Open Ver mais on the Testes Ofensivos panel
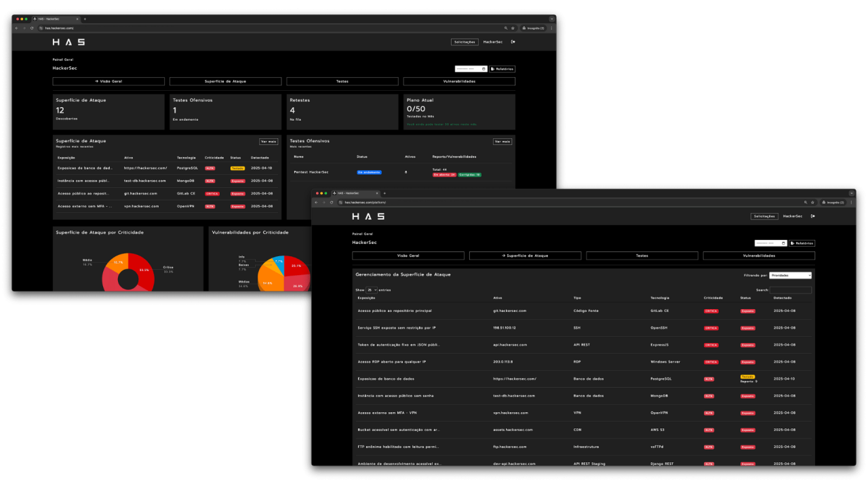The height and width of the screenshot is (488, 868). [x=502, y=141]
